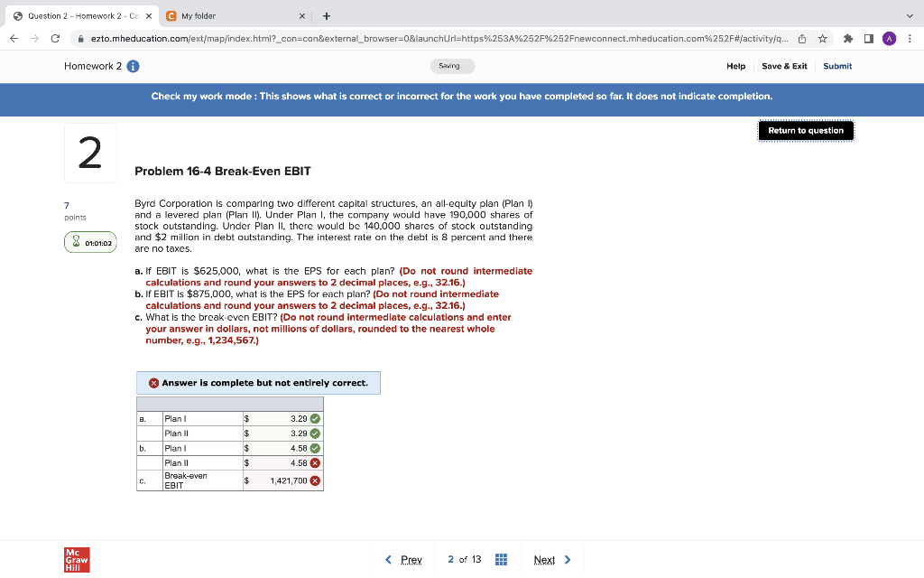Open the question navigator grid icon

tap(501, 559)
